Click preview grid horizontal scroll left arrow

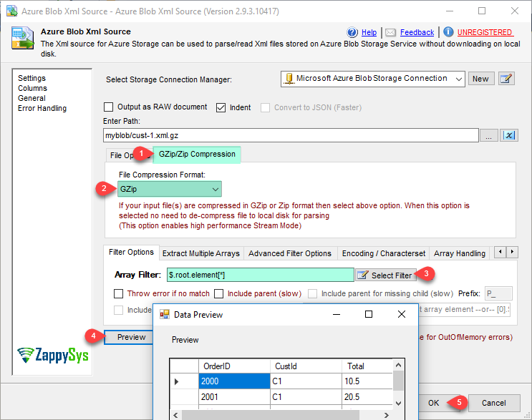tap(175, 415)
